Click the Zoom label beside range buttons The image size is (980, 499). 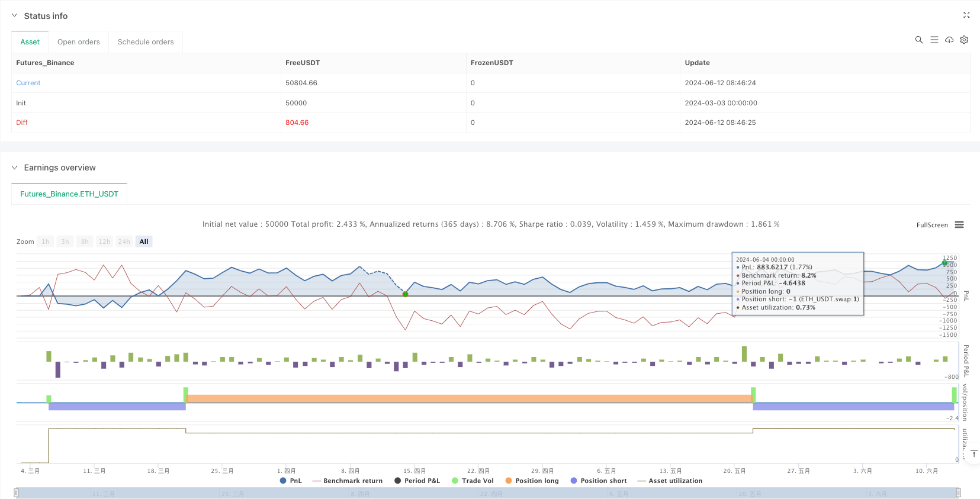point(25,242)
